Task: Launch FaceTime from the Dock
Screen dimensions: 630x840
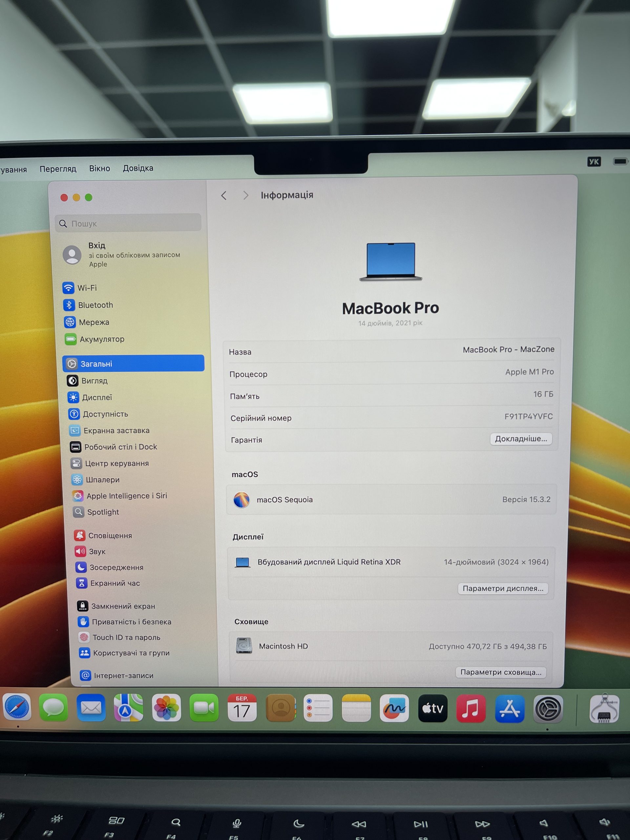Action: (x=204, y=708)
